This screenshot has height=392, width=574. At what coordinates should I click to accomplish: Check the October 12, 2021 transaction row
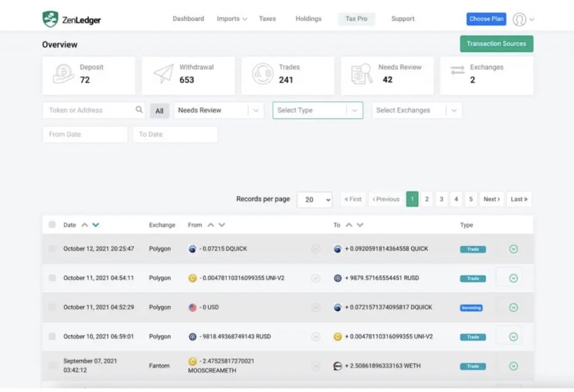tap(52, 249)
